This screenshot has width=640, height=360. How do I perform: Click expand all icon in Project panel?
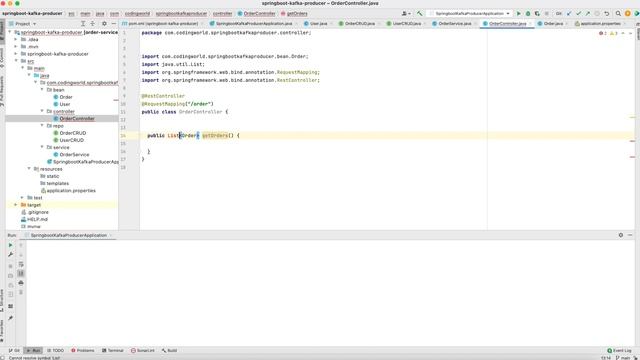[x=83, y=24]
